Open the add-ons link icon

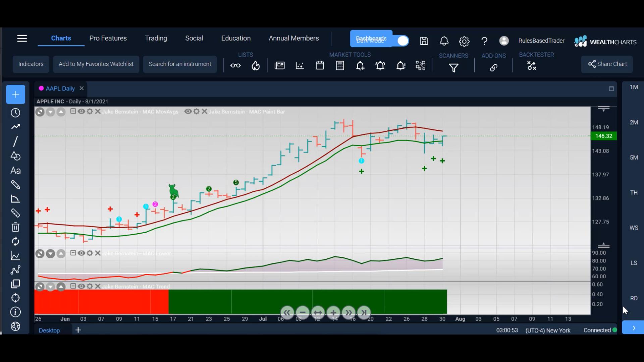(493, 68)
